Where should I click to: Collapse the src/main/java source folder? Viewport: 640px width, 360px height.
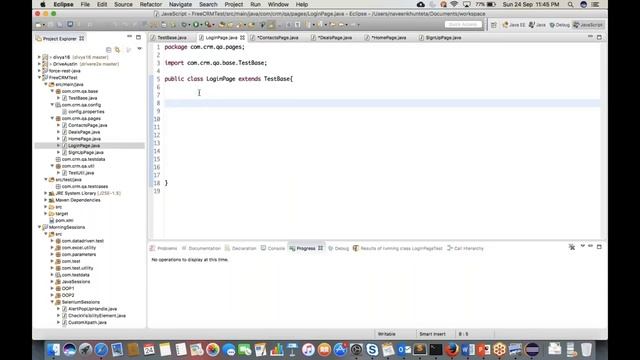click(x=46, y=84)
